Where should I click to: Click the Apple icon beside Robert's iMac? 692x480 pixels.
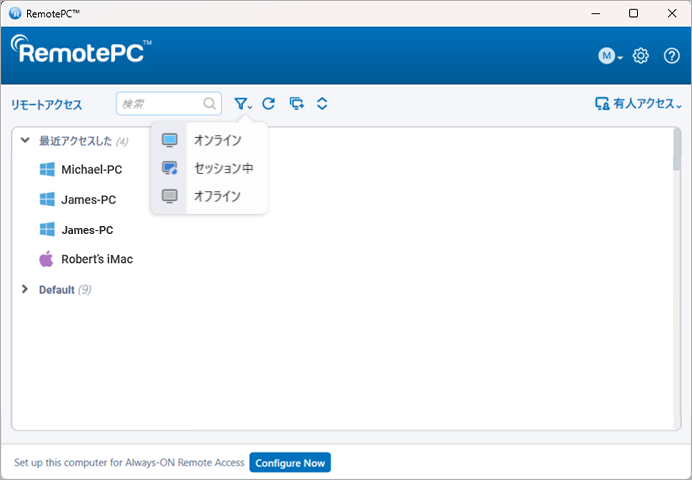[46, 259]
